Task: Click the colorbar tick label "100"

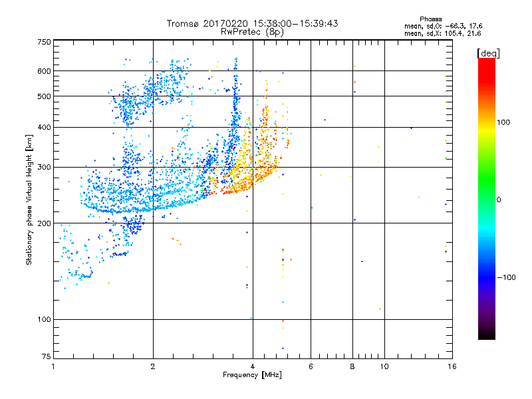Action: [x=503, y=122]
